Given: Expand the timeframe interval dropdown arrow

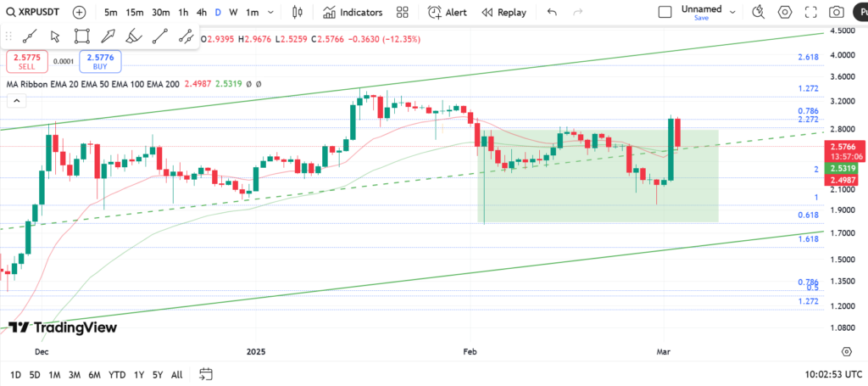Looking at the screenshot, I should pyautogui.click(x=270, y=13).
